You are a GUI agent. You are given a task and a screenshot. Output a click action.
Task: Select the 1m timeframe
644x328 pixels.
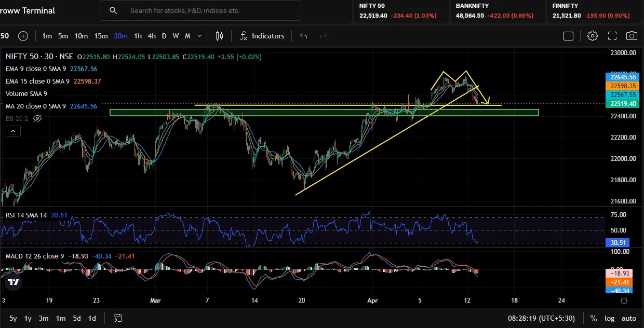tap(47, 36)
